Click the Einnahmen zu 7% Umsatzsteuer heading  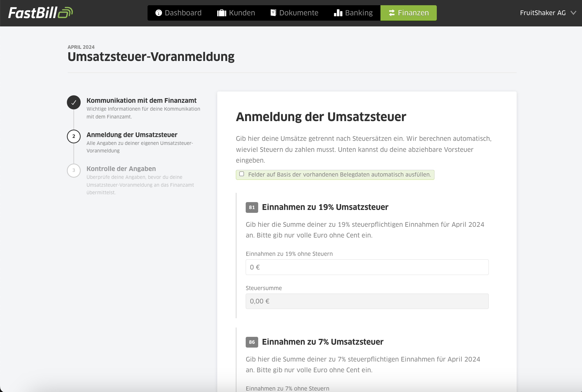click(x=323, y=342)
